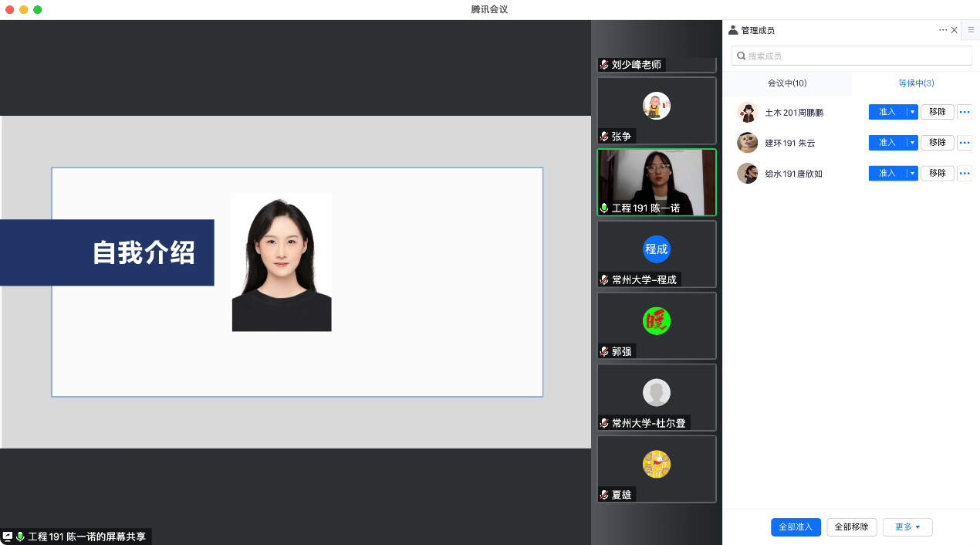Open the more options ellipsis in panel header
The height and width of the screenshot is (545, 980).
(942, 30)
